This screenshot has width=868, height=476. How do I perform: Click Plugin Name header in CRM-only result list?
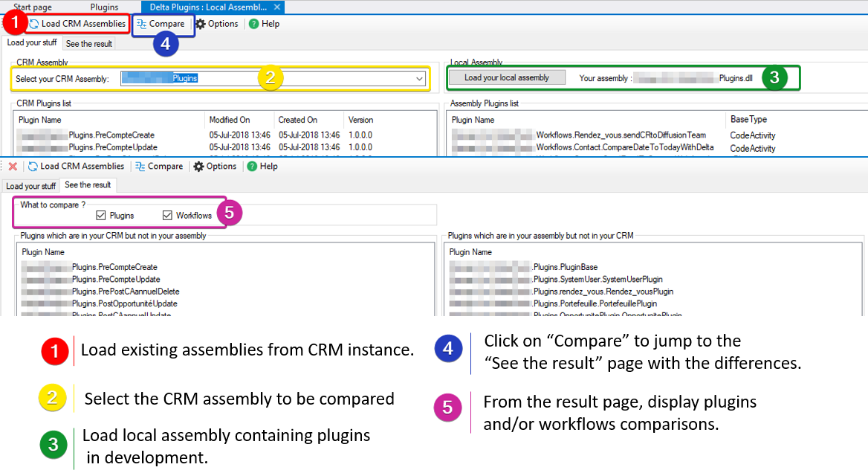coord(43,252)
